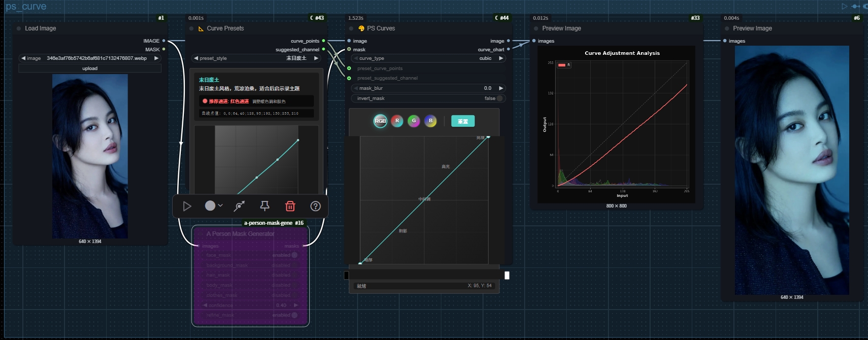Select the R channel button in PS Curves
This screenshot has width=868, height=340.
tap(397, 121)
